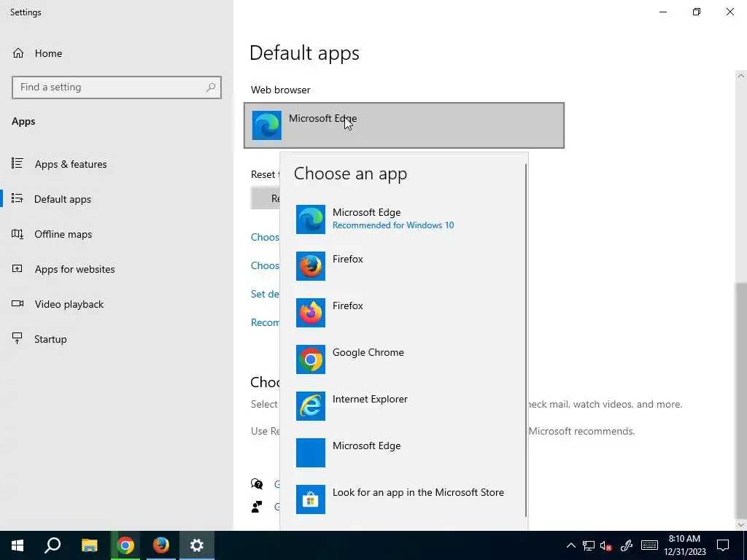
Task: Click the scroll-up arrow of settings page
Action: coord(741,76)
